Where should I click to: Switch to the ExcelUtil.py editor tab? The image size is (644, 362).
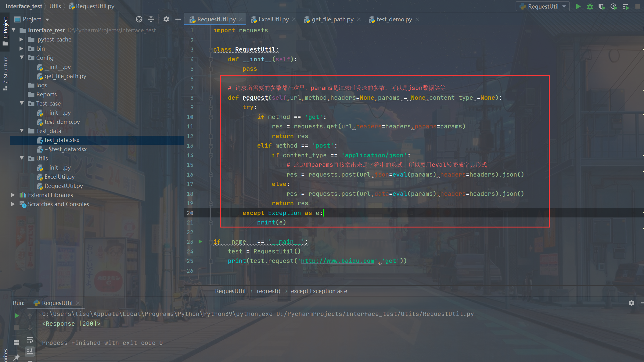coord(273,19)
